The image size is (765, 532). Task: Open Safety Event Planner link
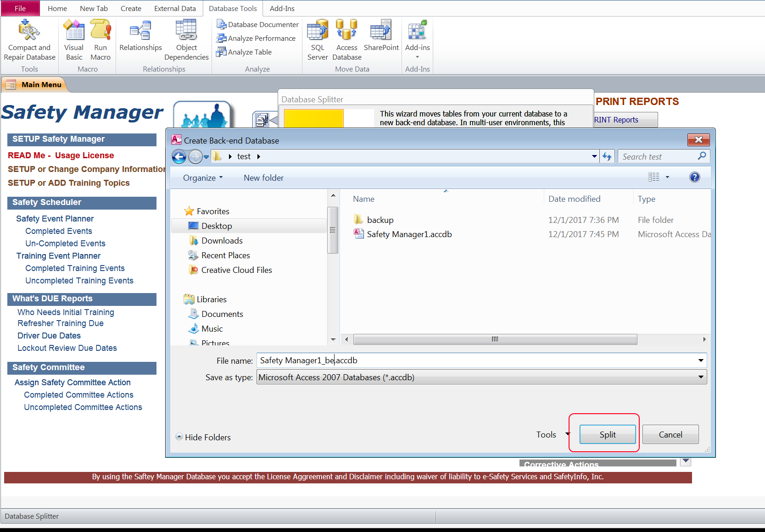(55, 219)
